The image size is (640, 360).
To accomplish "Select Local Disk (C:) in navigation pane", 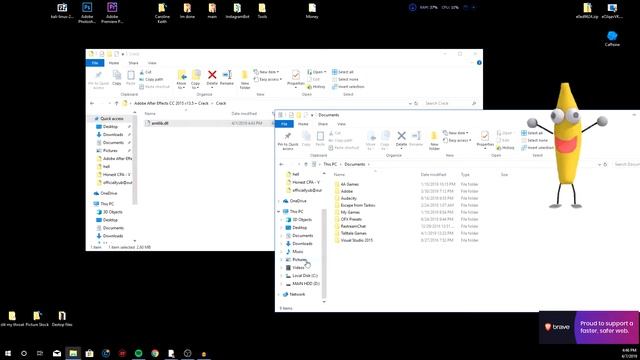I will 304,276.
